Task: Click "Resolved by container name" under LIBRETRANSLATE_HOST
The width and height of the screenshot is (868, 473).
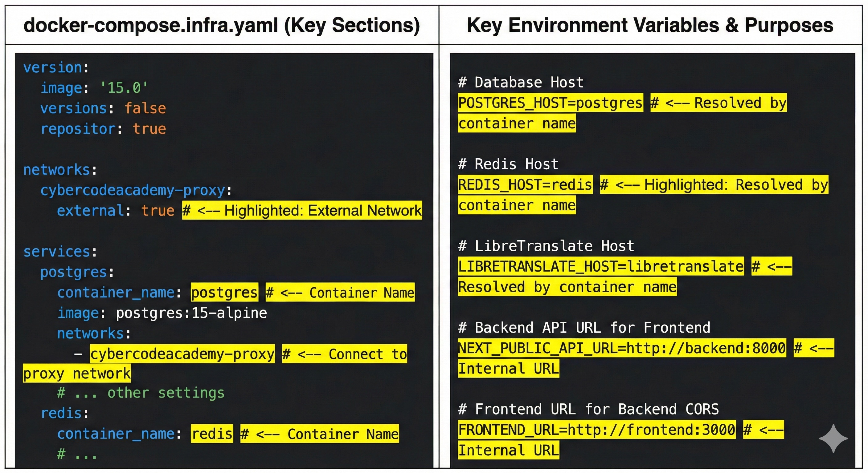Action: (x=567, y=287)
